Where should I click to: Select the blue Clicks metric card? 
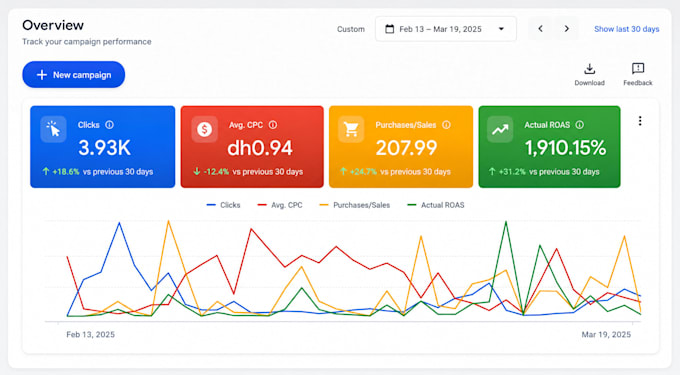point(103,147)
